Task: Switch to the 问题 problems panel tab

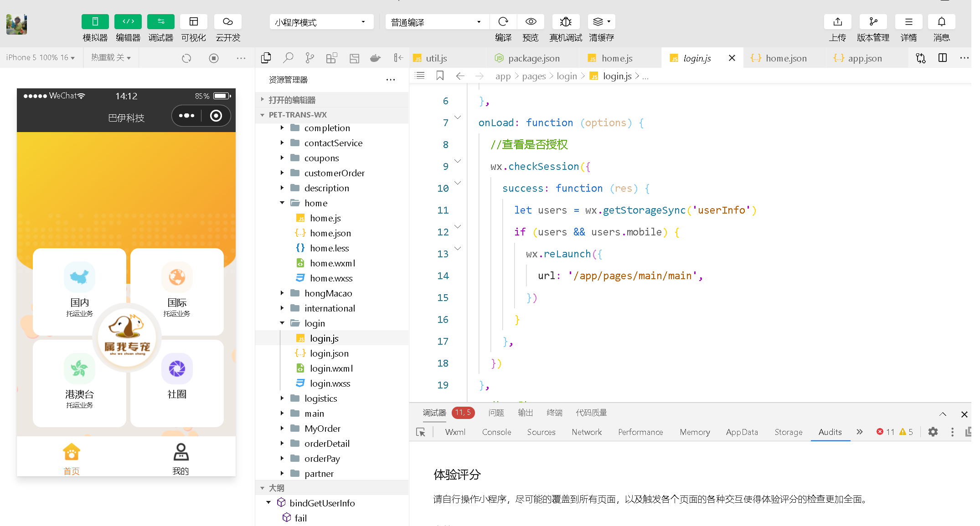Action: tap(496, 413)
